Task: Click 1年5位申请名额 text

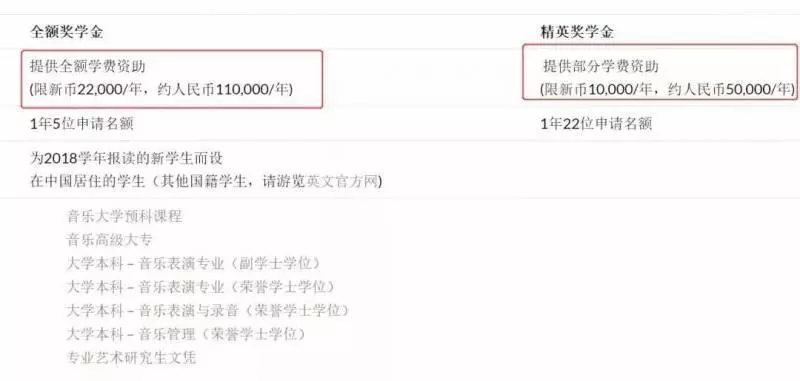Action: click(x=82, y=124)
